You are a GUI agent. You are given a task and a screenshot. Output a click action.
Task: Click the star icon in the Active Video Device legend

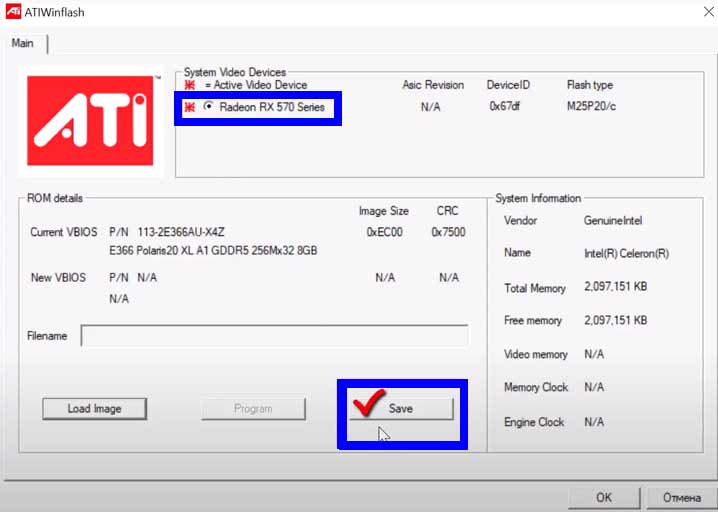click(x=189, y=85)
